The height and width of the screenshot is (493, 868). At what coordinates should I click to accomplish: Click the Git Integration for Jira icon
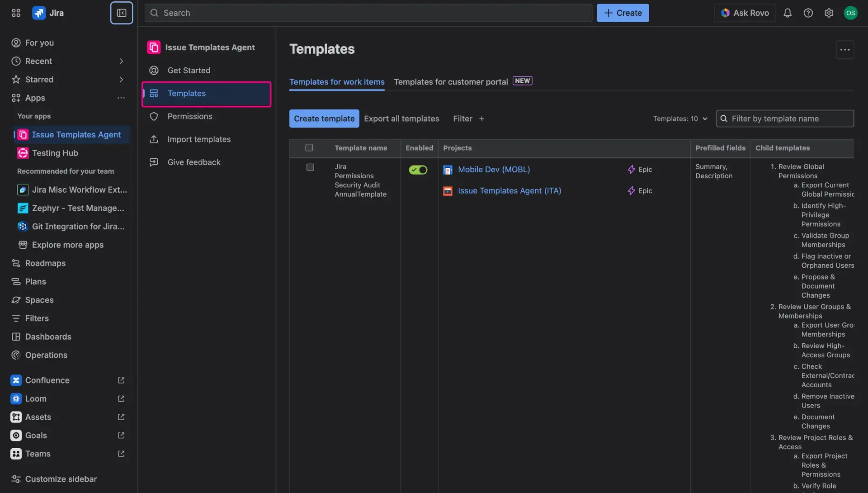(x=23, y=226)
